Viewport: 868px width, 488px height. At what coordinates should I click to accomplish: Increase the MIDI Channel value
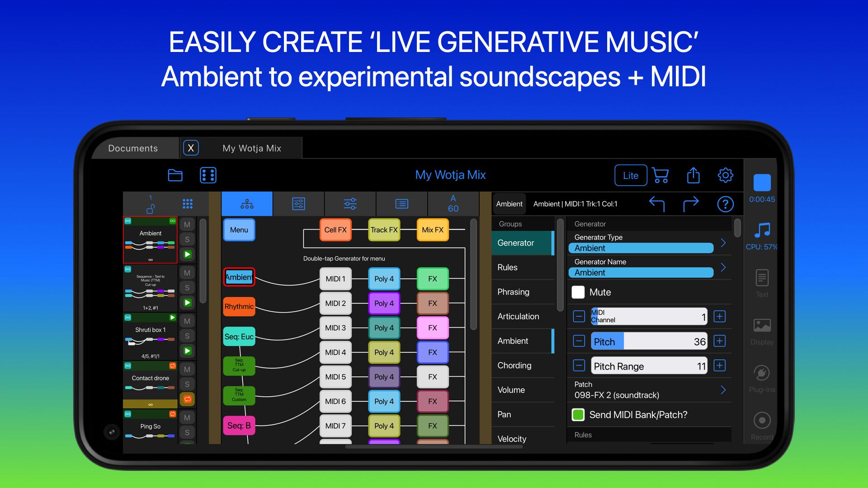pyautogui.click(x=720, y=316)
